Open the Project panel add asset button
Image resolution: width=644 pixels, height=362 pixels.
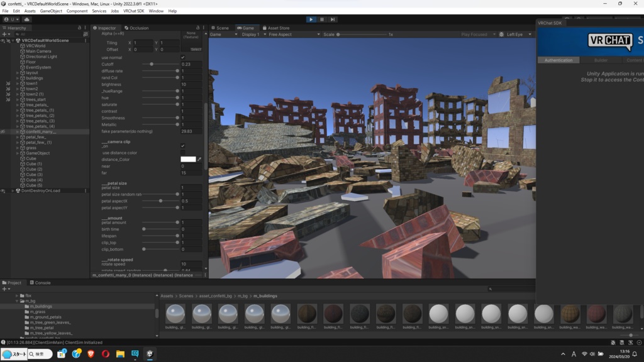click(6, 289)
